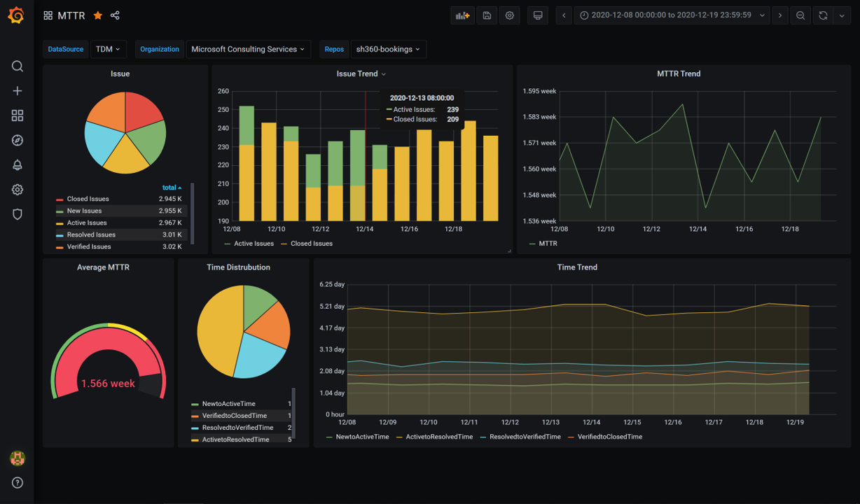Click the MTTR dashboard title

point(73,15)
